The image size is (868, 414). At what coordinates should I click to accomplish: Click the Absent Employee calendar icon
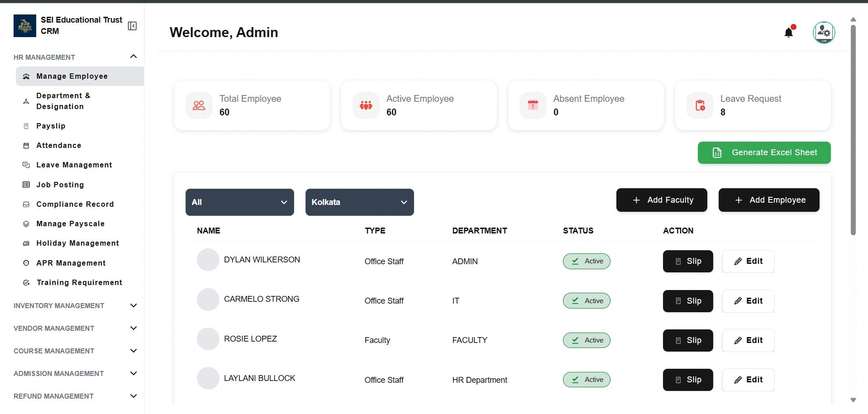[533, 105]
